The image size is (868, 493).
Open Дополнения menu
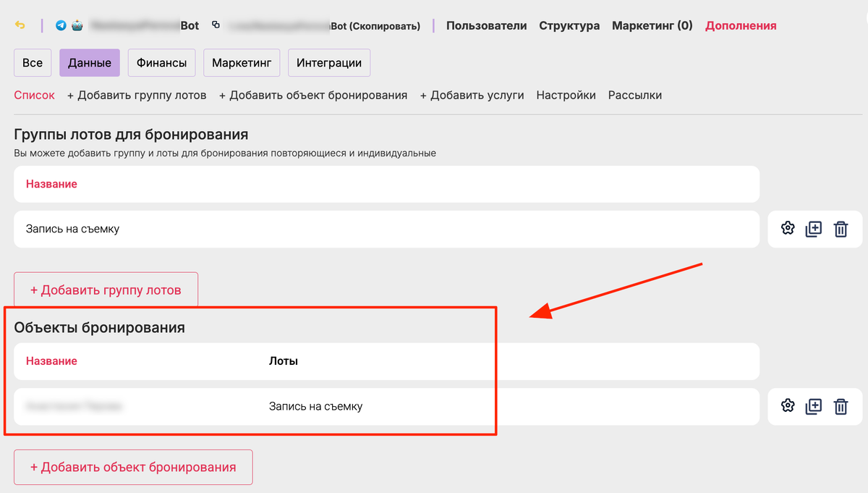(x=741, y=25)
